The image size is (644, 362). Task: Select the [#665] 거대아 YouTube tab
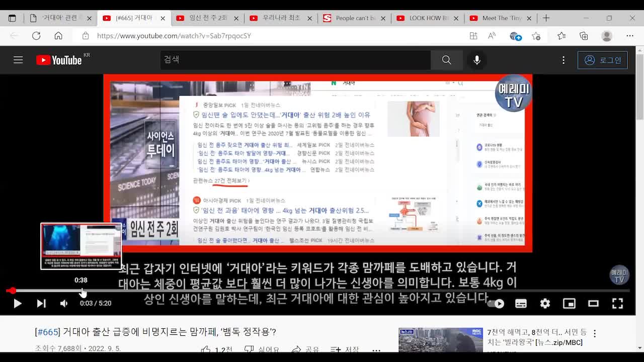133,18
